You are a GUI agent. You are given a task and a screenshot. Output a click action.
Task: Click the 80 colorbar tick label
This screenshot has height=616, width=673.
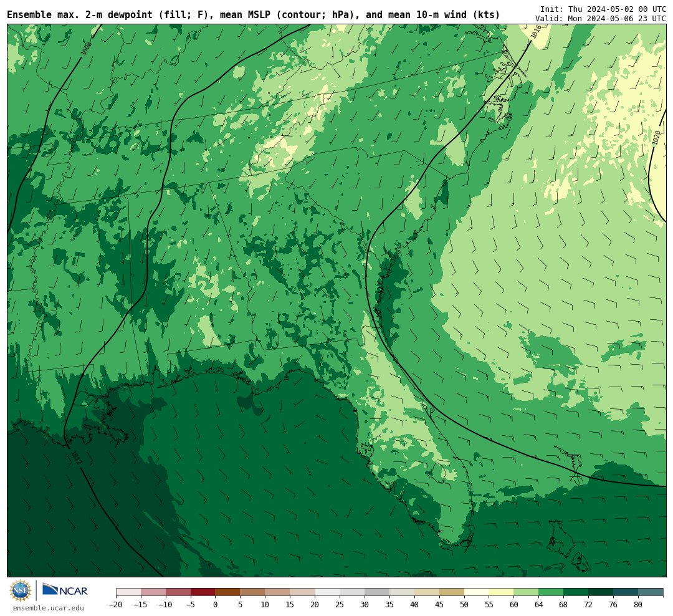(x=639, y=604)
